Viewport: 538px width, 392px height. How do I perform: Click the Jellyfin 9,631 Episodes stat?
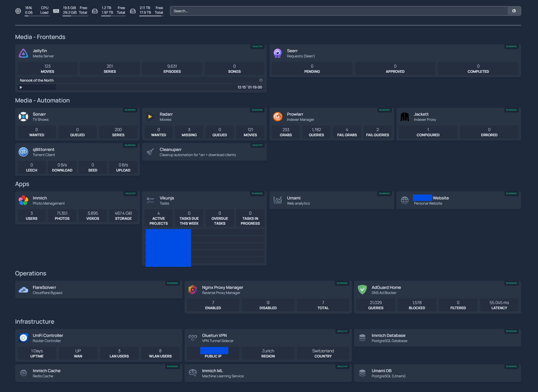pos(172,69)
